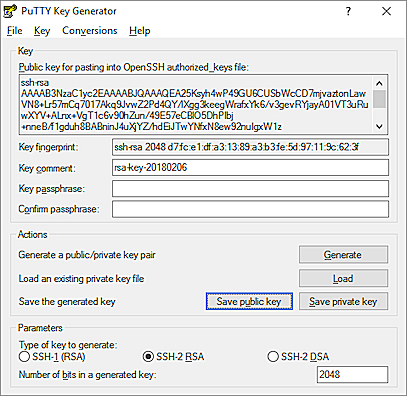Screen dimensions: 407x396
Task: Click the public key scroll down arrow
Action: [x=379, y=126]
